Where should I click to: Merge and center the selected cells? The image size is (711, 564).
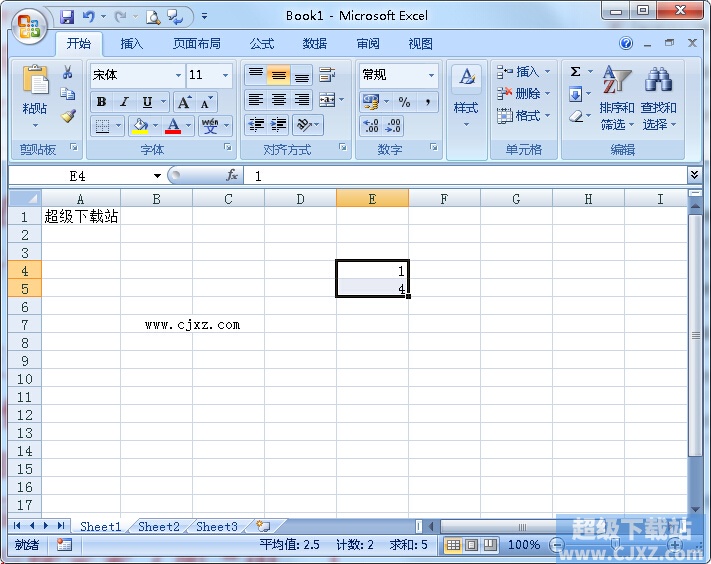(x=327, y=100)
